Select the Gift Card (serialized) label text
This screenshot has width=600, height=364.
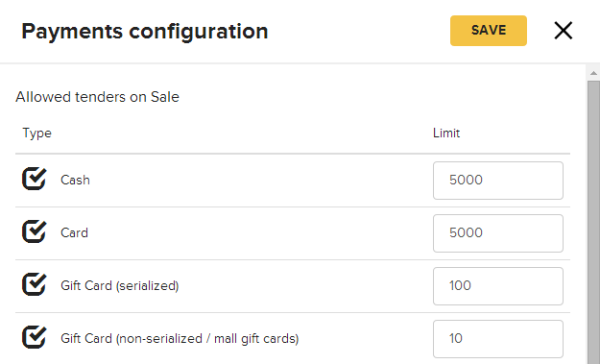(120, 286)
